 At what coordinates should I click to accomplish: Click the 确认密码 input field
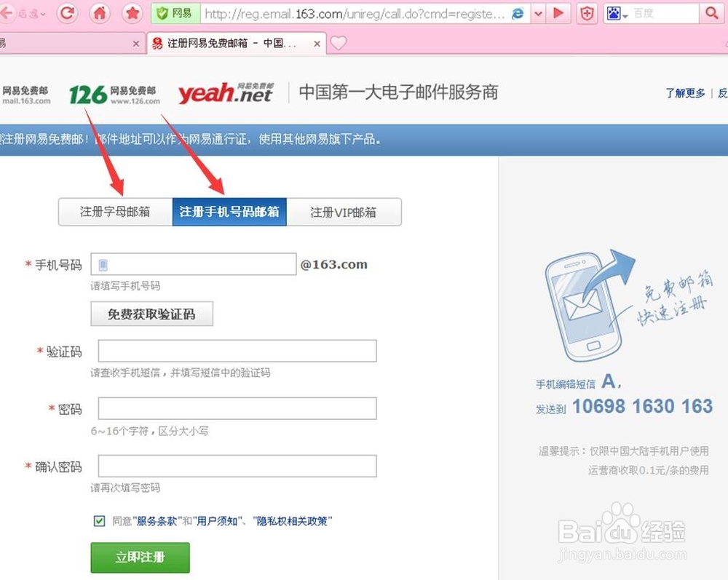pos(237,466)
